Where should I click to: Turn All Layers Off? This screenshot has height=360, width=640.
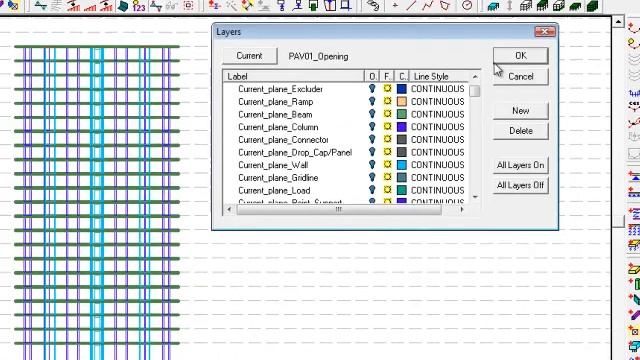[x=520, y=185]
